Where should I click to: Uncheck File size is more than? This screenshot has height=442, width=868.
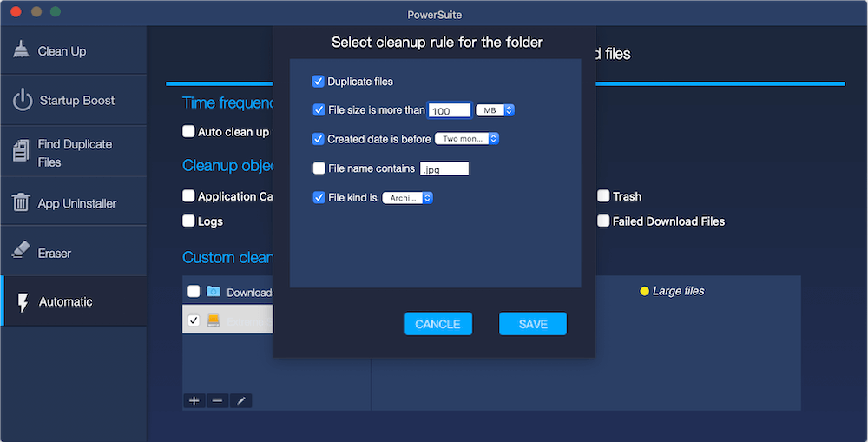pos(319,109)
